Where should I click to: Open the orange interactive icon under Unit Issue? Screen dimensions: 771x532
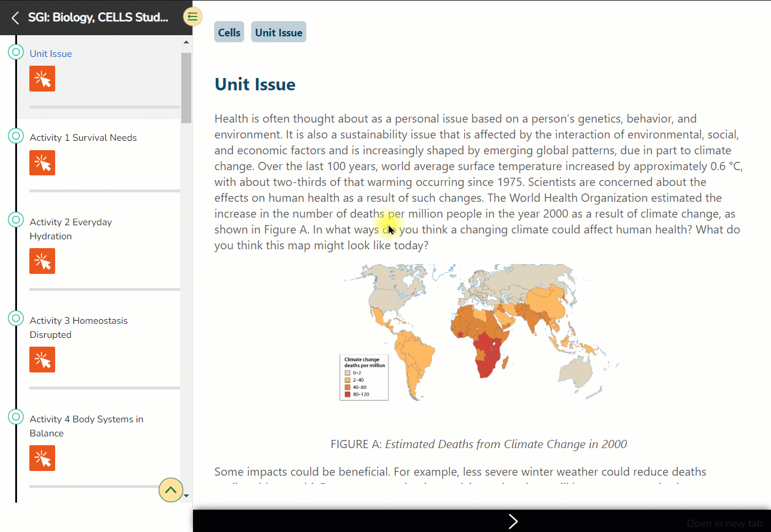[42, 79]
